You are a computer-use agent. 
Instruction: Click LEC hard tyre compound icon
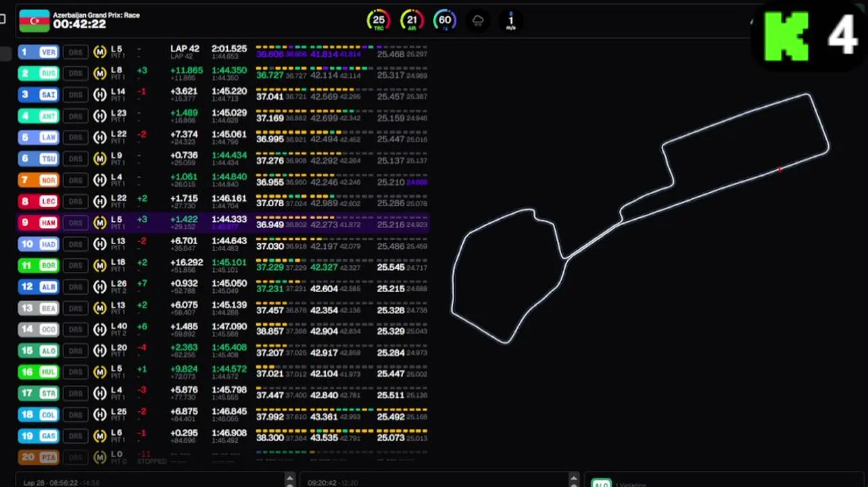100,201
